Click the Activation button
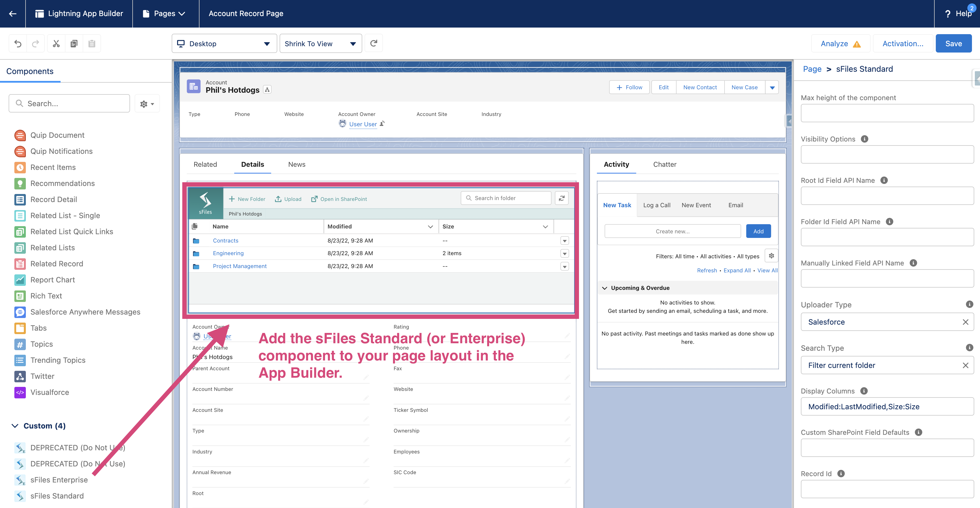This screenshot has height=508, width=980. tap(903, 44)
